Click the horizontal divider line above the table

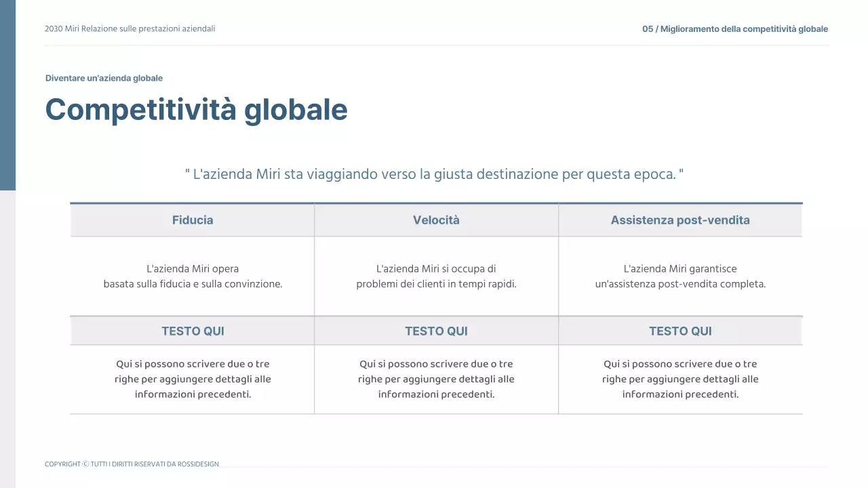tap(436, 203)
